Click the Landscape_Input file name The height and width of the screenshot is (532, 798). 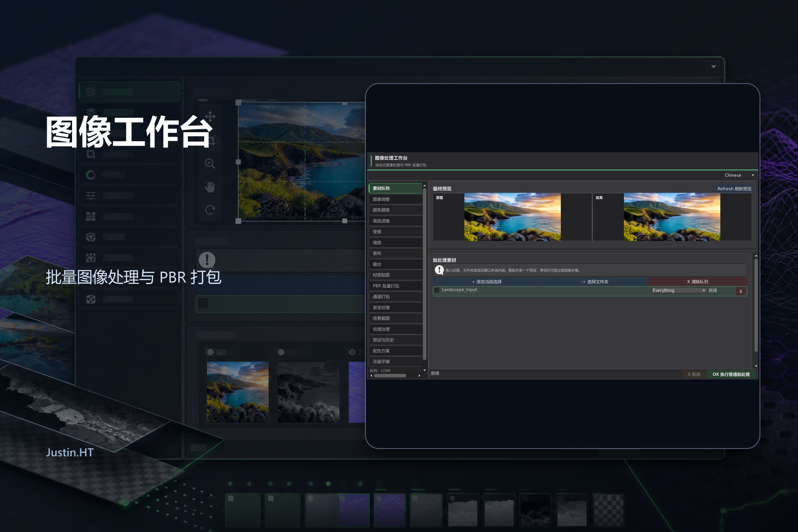(459, 290)
